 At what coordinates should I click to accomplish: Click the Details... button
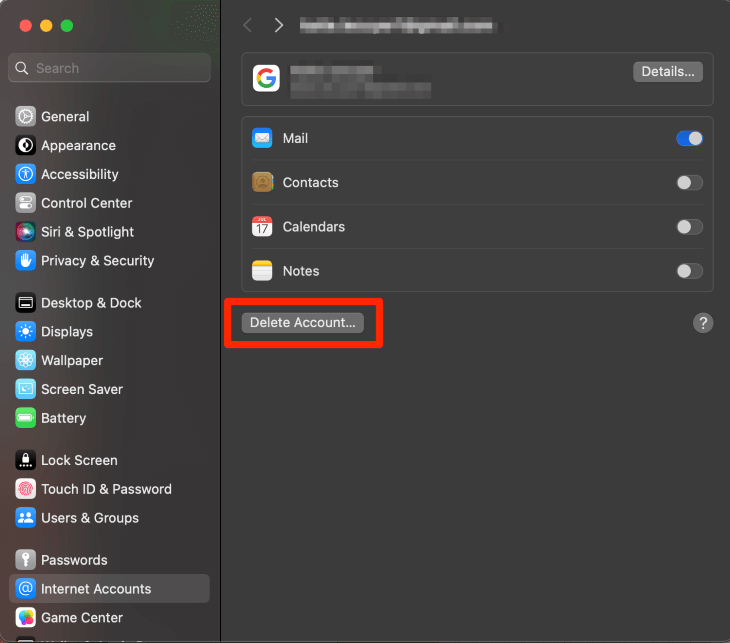click(x=668, y=72)
